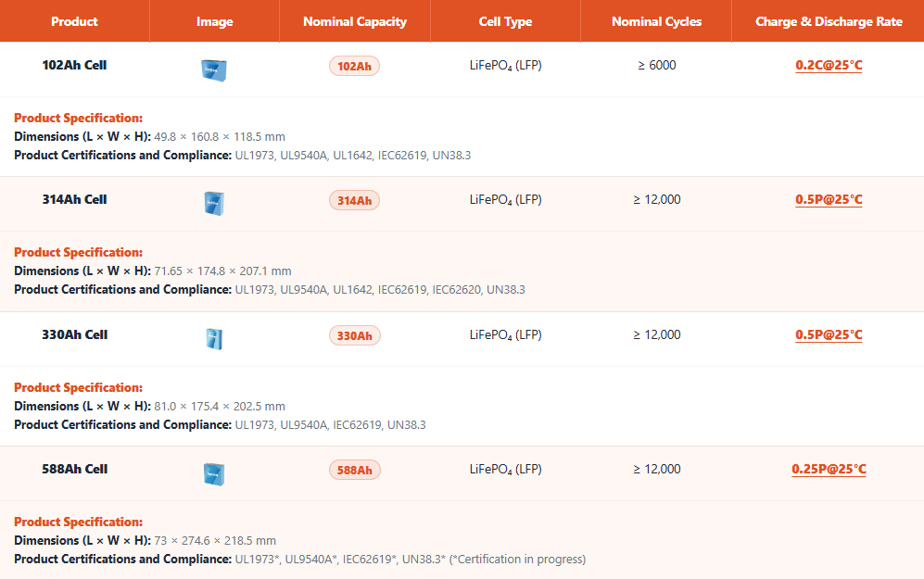Open the 314Ah row's 0.5P@25°C link
Screen dimensions: 924x579
coord(829,200)
